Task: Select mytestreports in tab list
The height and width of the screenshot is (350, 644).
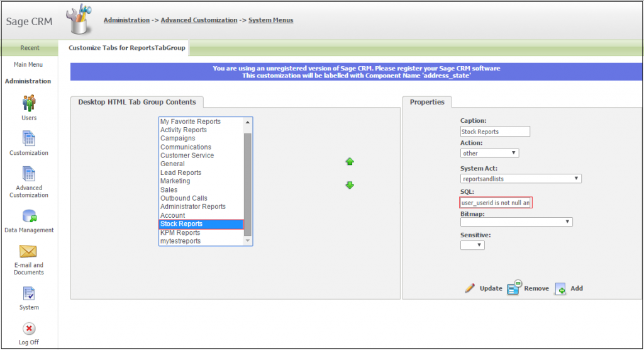Action: [201, 241]
